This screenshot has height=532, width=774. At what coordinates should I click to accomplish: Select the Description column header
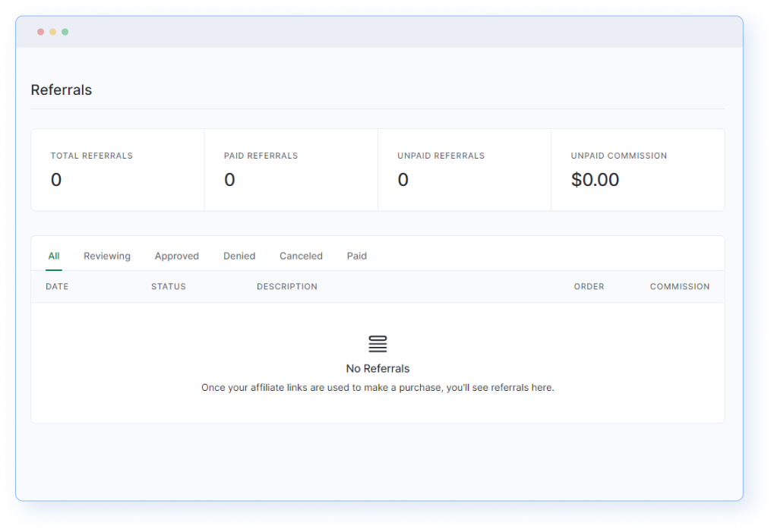(x=287, y=287)
